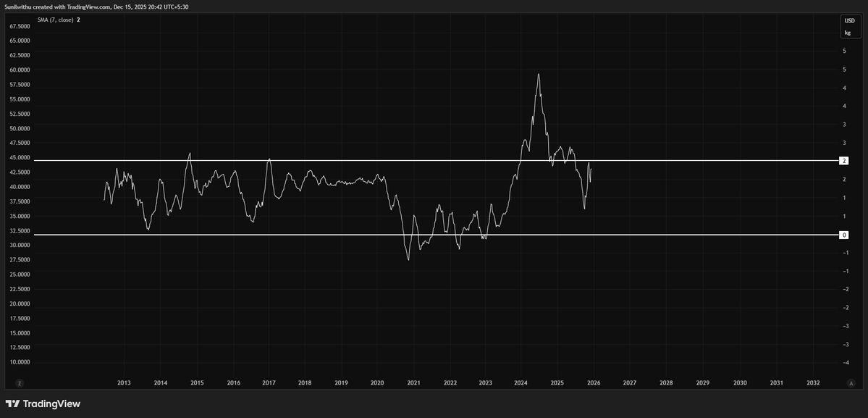The height and width of the screenshot is (418, 868).
Task: Click the 12.5000 price label on left scale
Action: [20, 348]
